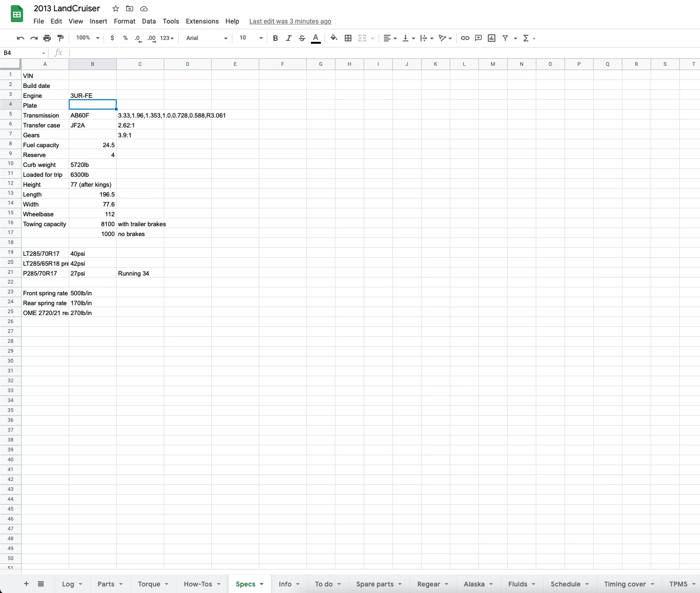
Task: Decrease decimal places icon
Action: [x=138, y=38]
